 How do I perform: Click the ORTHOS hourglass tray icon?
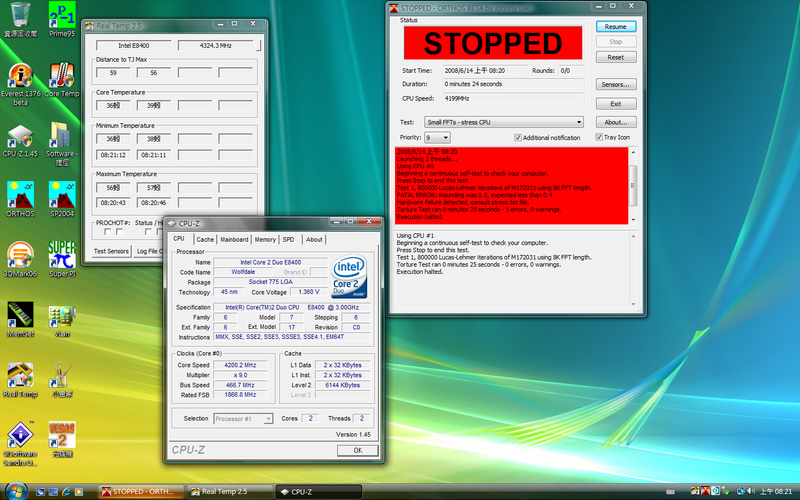click(x=706, y=491)
